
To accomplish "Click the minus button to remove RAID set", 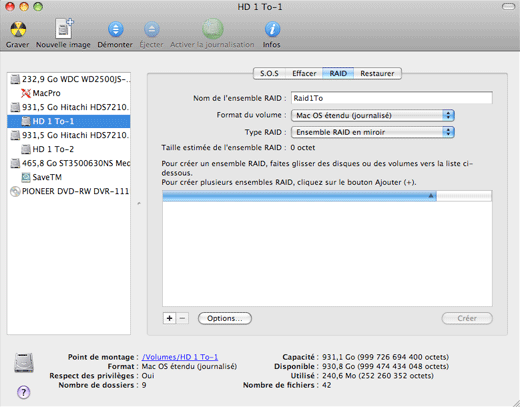I will [x=182, y=318].
